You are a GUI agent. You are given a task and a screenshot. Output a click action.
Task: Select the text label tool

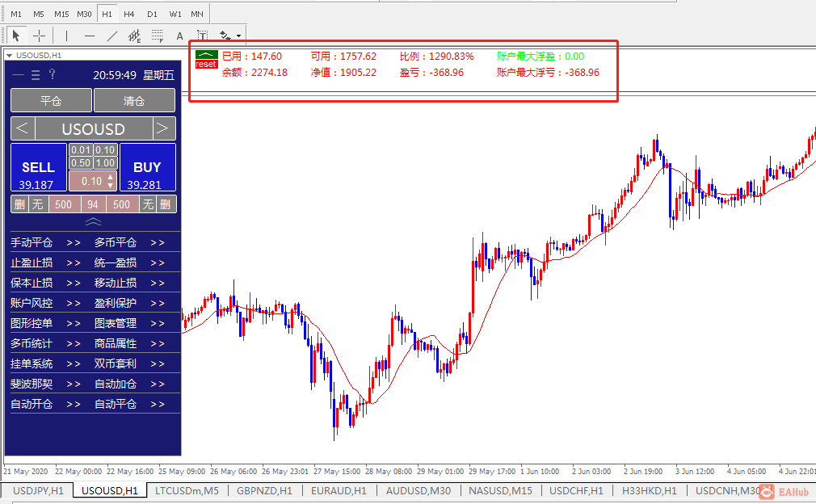pyautogui.click(x=203, y=36)
